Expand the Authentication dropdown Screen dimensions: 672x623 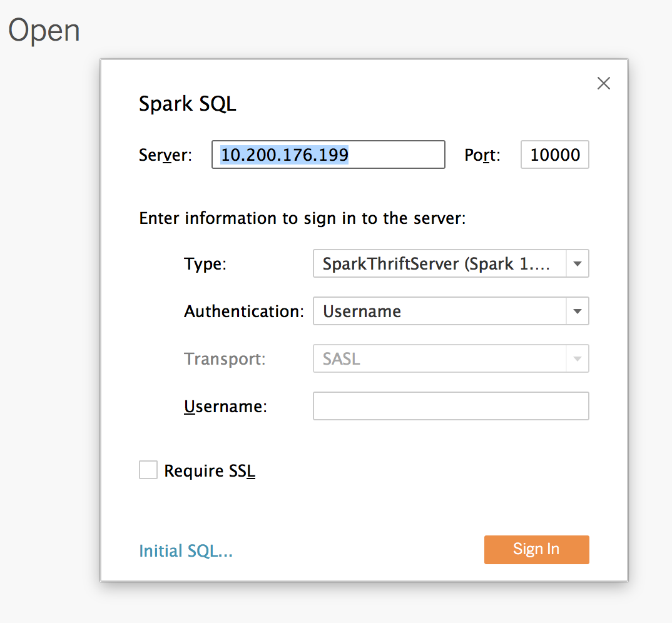(x=438, y=311)
